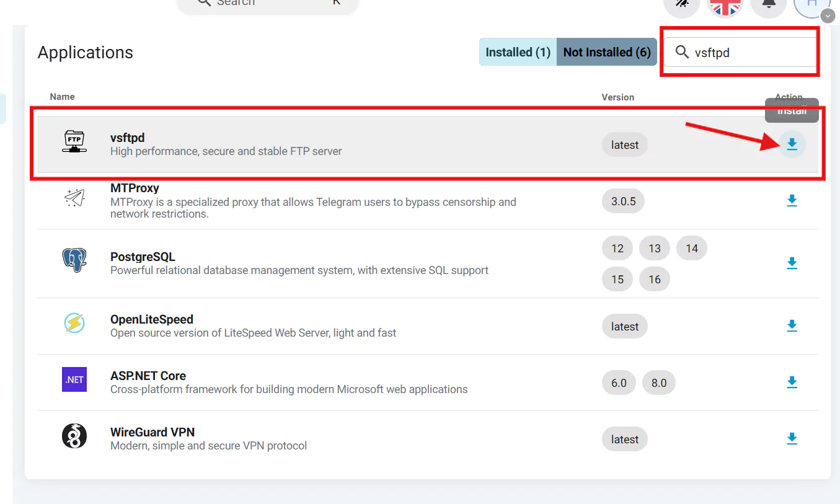Click the install icon for vsftpd

coord(792,144)
